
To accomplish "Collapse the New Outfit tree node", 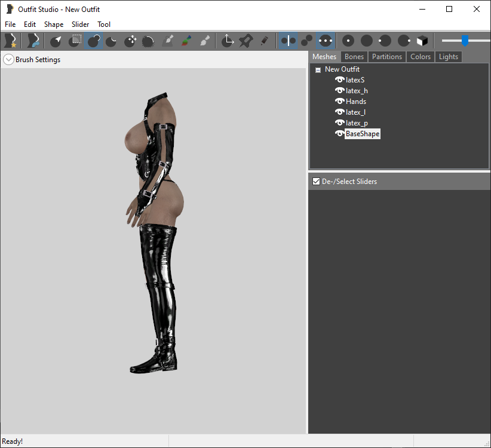I will tap(318, 70).
